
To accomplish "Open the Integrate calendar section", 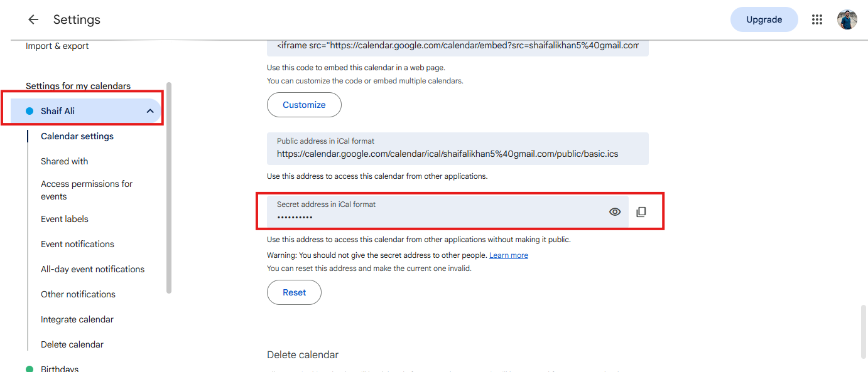I will tap(77, 319).
